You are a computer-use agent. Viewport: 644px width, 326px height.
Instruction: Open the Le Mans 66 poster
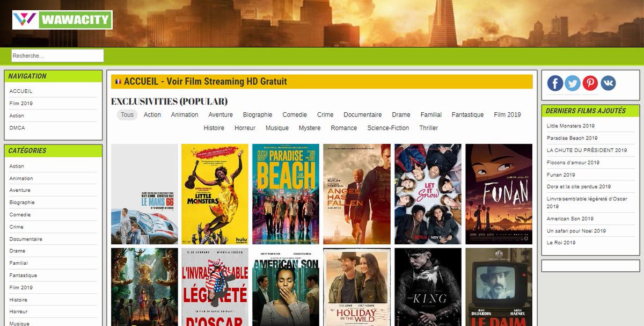click(x=144, y=194)
